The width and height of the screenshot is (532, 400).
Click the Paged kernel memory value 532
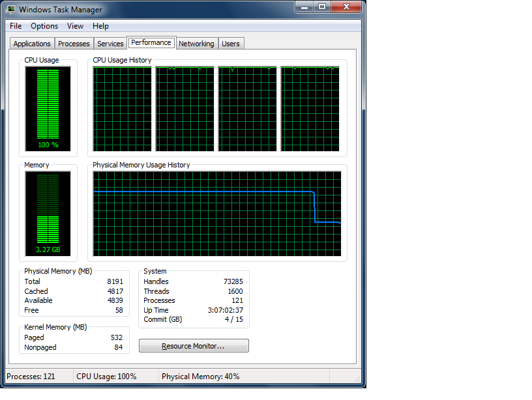pos(117,337)
